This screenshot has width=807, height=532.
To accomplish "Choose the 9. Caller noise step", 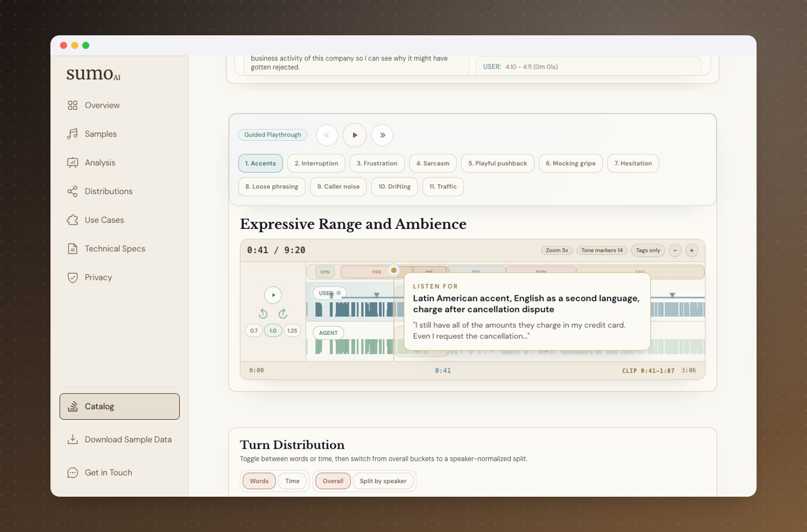I will tap(338, 187).
